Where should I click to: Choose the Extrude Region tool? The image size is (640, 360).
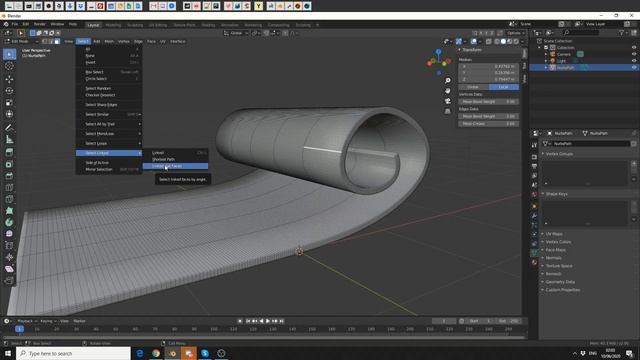click(x=9, y=152)
